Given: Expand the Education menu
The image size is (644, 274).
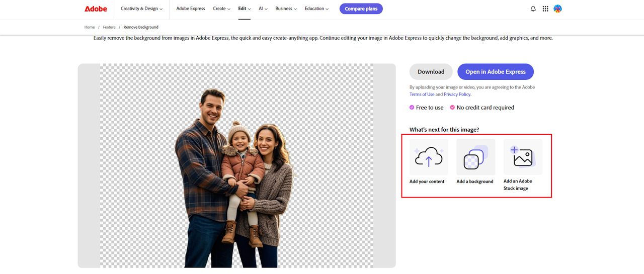Looking at the screenshot, I should tap(316, 9).
